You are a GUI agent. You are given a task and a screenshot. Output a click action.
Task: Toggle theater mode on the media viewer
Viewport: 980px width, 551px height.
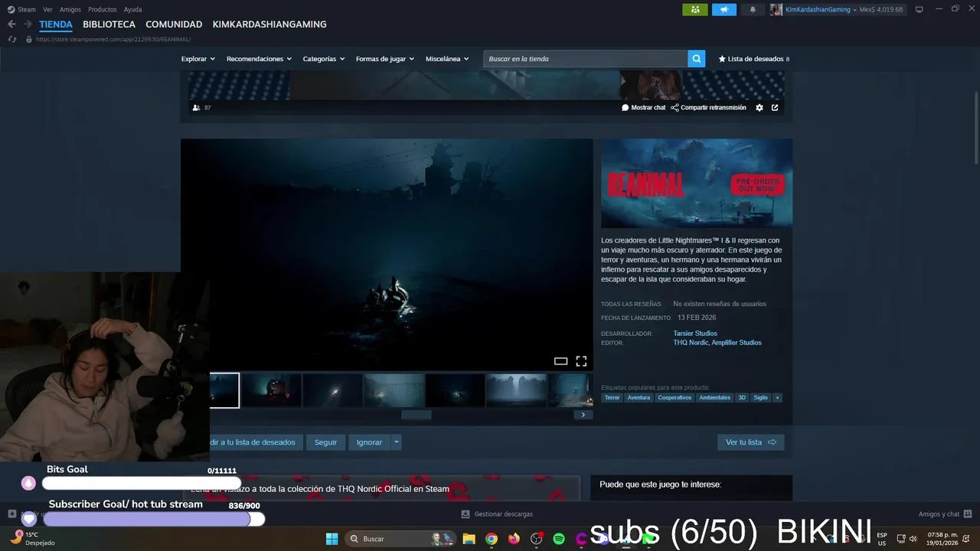point(560,361)
